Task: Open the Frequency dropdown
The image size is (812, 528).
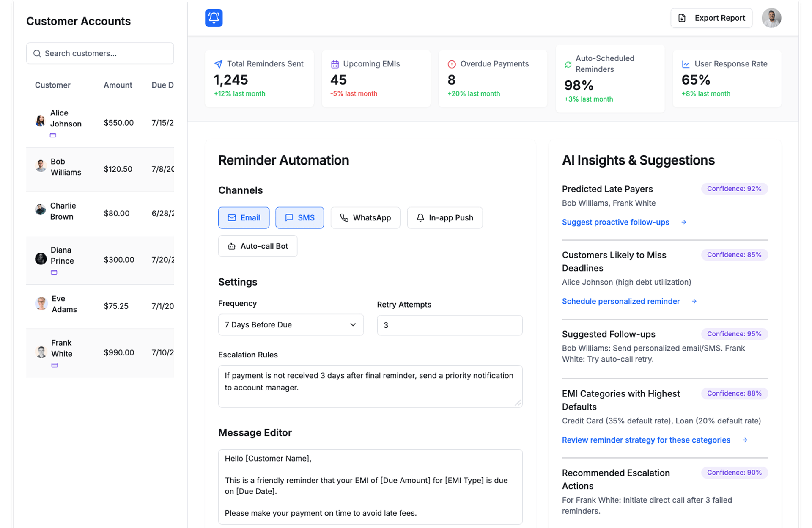Action: click(x=291, y=325)
